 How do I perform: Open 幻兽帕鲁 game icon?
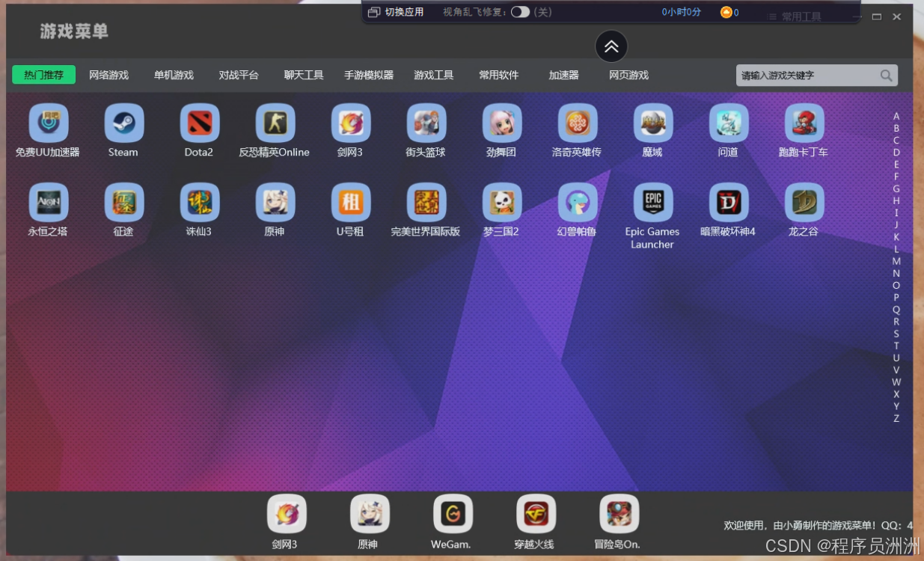pyautogui.click(x=577, y=203)
